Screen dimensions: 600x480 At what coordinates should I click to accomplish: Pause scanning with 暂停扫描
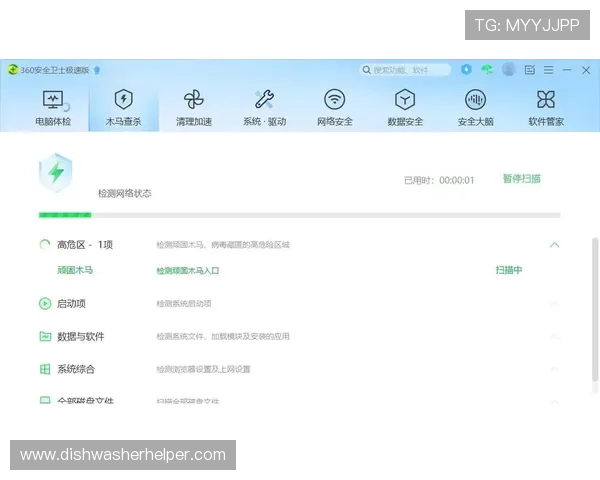click(522, 179)
